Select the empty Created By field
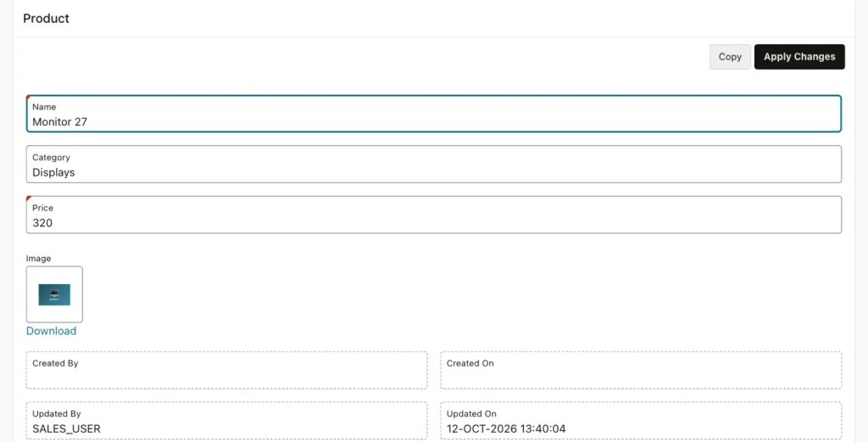The image size is (868, 442). click(x=226, y=370)
